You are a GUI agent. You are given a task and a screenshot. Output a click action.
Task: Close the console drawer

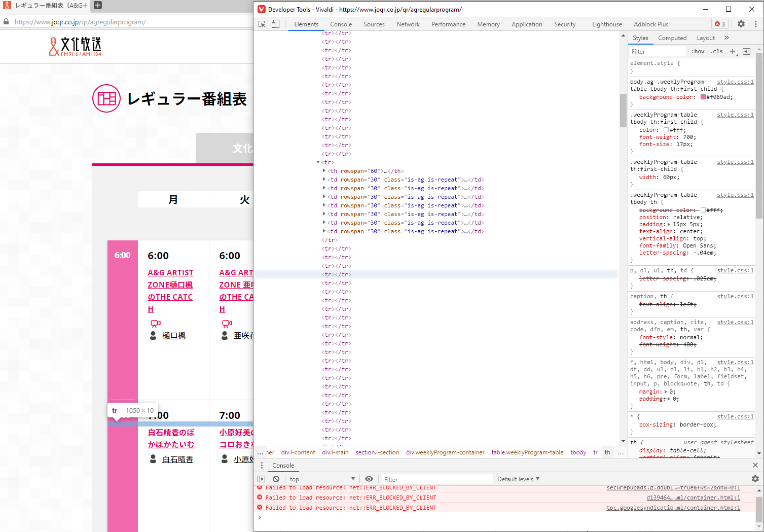tap(755, 465)
